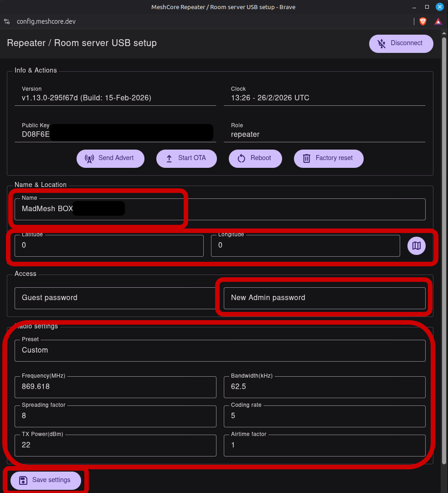The image size is (448, 493).
Task: Disconnect the USB device
Action: (401, 43)
